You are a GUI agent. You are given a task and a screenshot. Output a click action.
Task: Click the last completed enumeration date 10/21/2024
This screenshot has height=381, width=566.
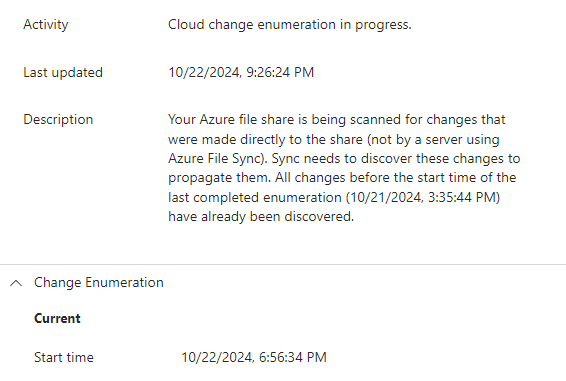point(384,198)
